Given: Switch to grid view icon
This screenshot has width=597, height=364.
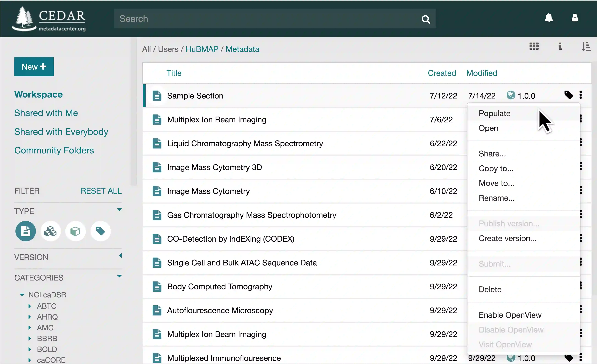Looking at the screenshot, I should point(534,46).
